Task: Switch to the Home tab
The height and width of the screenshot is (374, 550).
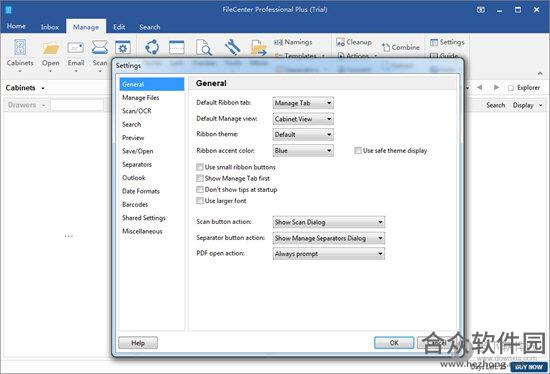Action: tap(16, 26)
